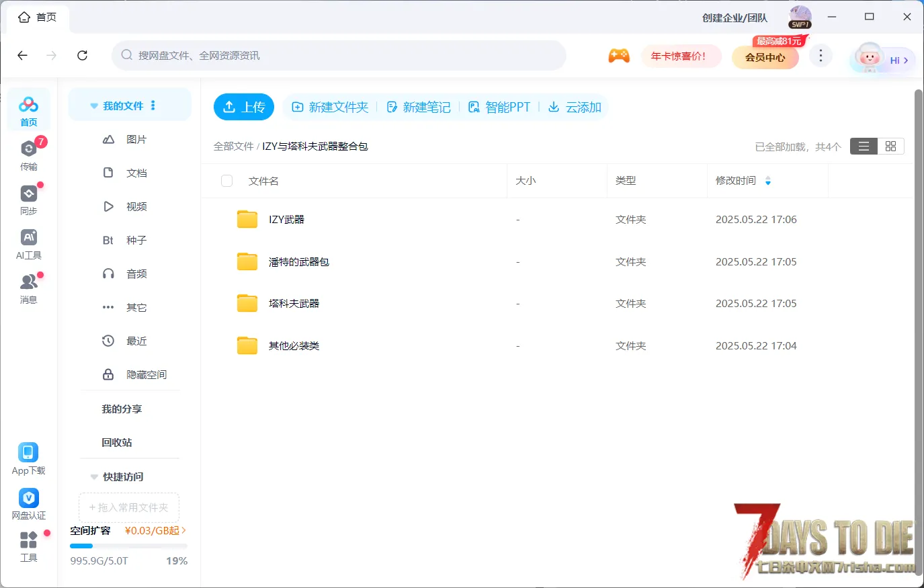The height and width of the screenshot is (588, 924).
Task: Click 智能PPT button
Action: pyautogui.click(x=499, y=107)
